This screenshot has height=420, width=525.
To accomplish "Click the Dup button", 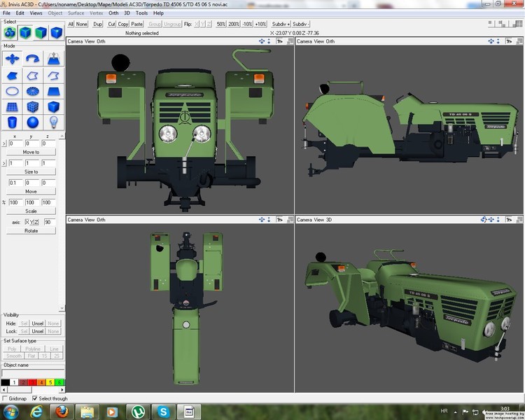I will 97,24.
